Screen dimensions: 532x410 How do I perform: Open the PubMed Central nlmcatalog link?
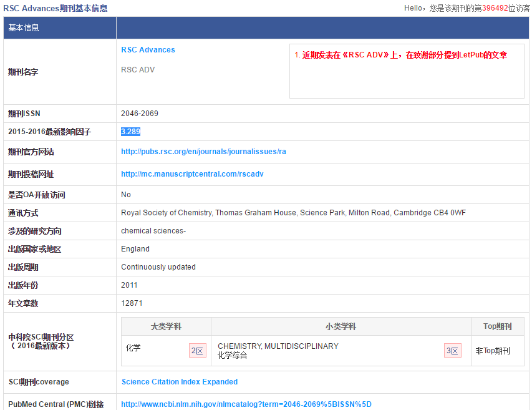(246, 404)
